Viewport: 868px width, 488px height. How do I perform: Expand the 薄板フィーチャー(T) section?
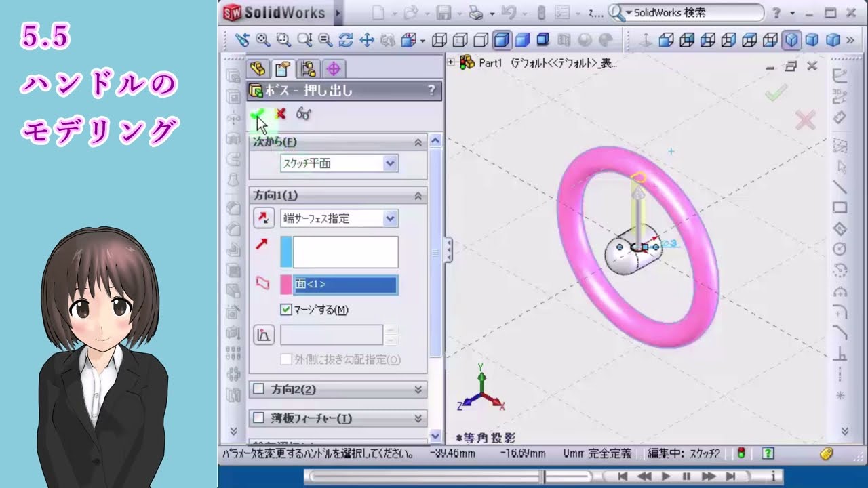coord(418,418)
